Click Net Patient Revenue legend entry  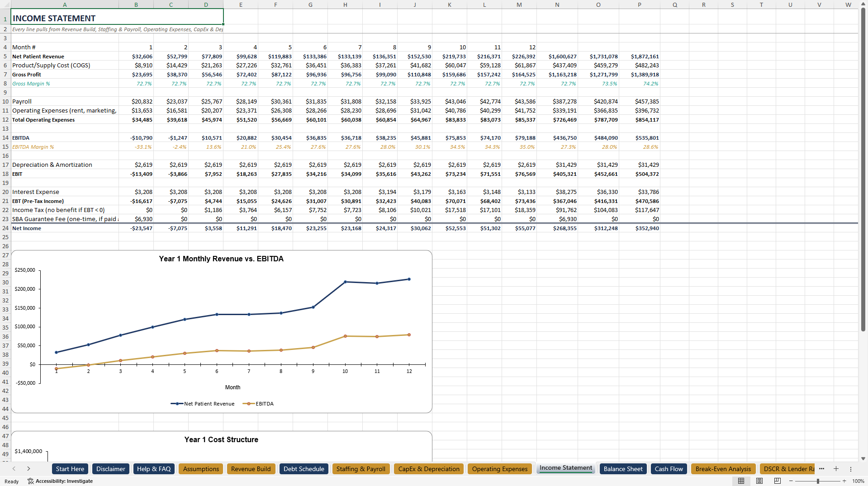point(203,404)
